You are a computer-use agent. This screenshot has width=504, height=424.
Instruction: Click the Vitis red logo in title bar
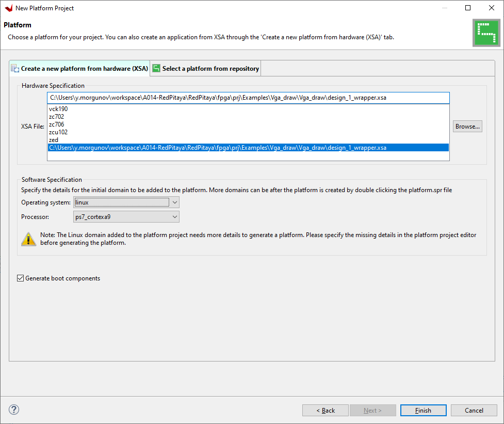(9, 8)
